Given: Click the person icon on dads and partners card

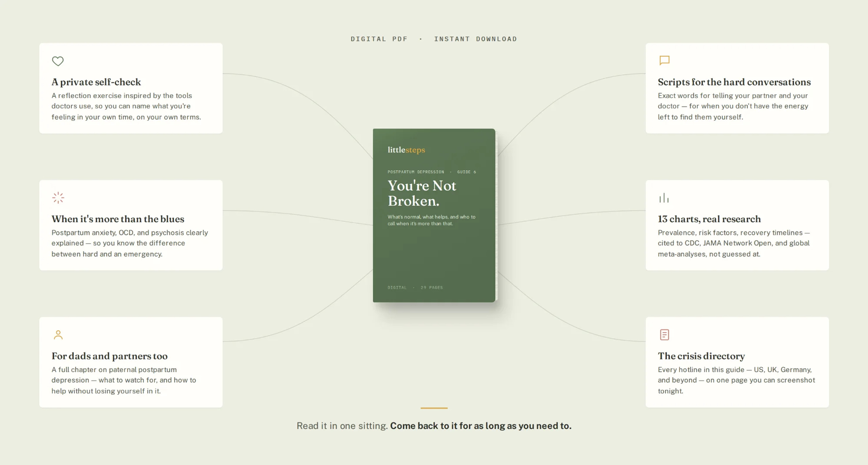Looking at the screenshot, I should [58, 335].
